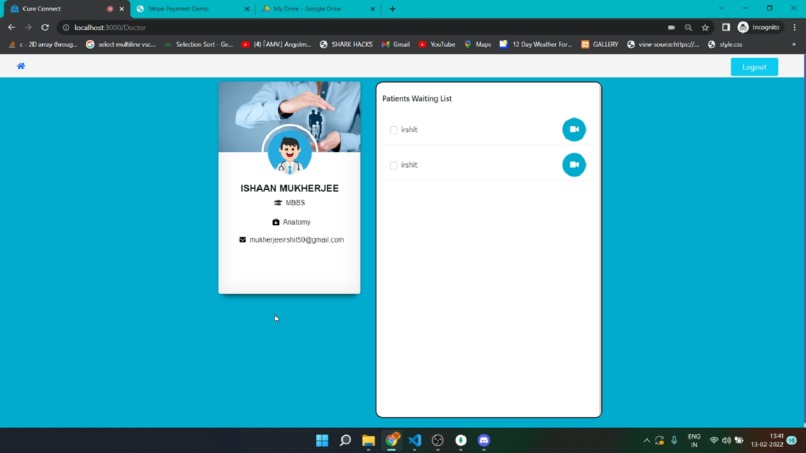Screen dimensions: 806x453
Task: Open camera permission icon in address bar
Action: coord(671,27)
